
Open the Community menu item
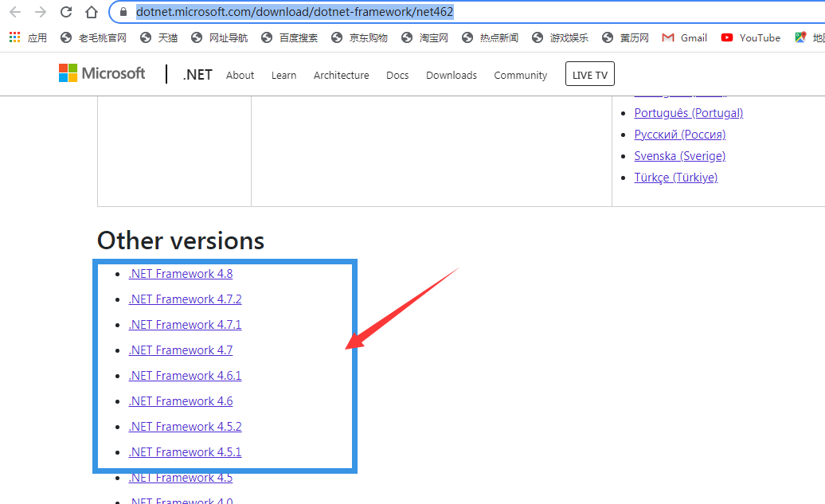pyautogui.click(x=520, y=75)
